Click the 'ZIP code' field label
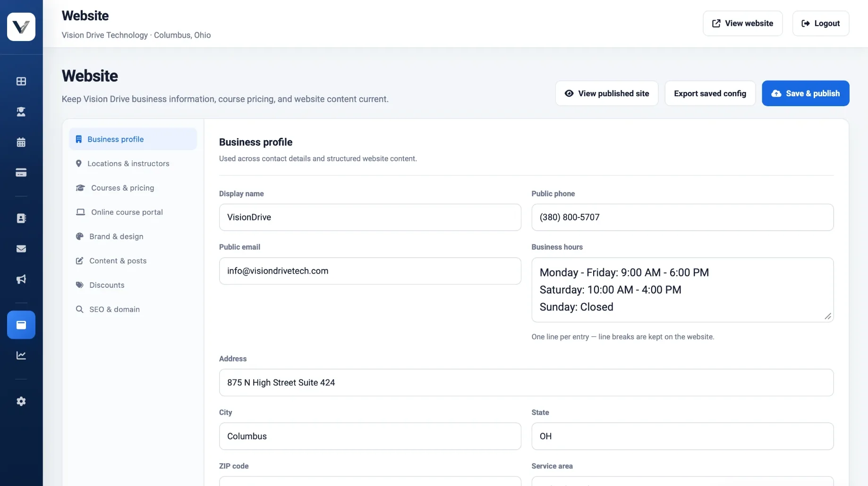 click(234, 466)
